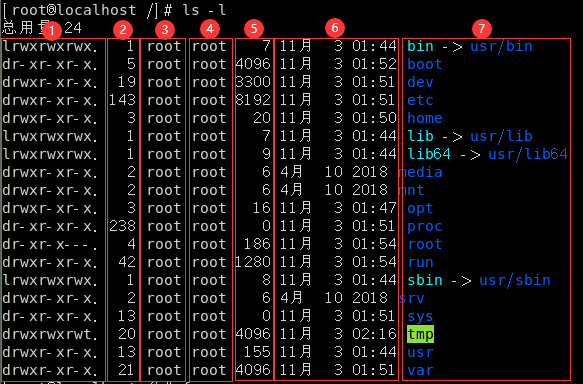Select the timestamp "01:52" in the boot row
Screen dimensions: 583x384
coord(374,64)
